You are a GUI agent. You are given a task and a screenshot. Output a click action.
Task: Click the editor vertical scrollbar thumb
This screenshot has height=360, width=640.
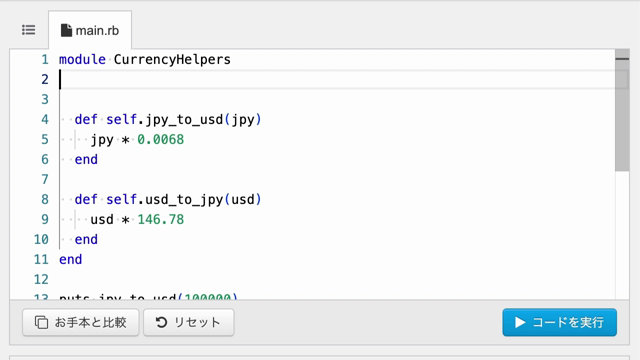pos(622,110)
